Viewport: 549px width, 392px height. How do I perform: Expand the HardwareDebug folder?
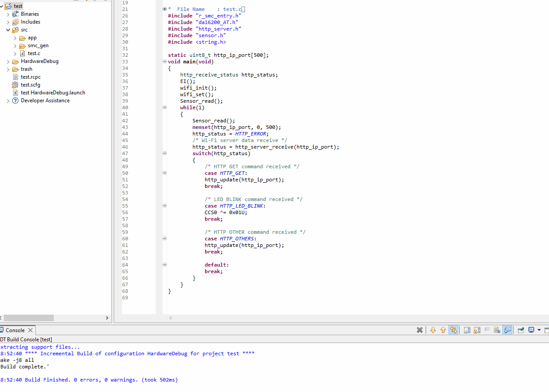(8, 61)
